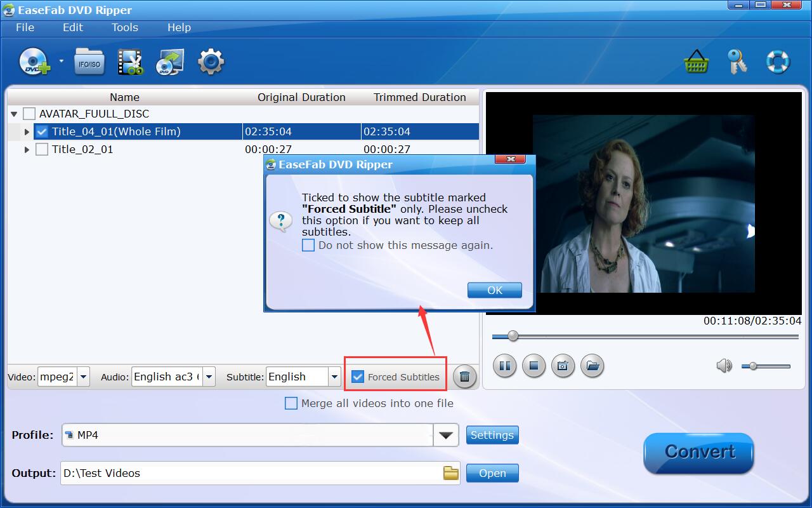812x508 pixels.
Task: Open the video edit scissors tool
Action: 130,62
